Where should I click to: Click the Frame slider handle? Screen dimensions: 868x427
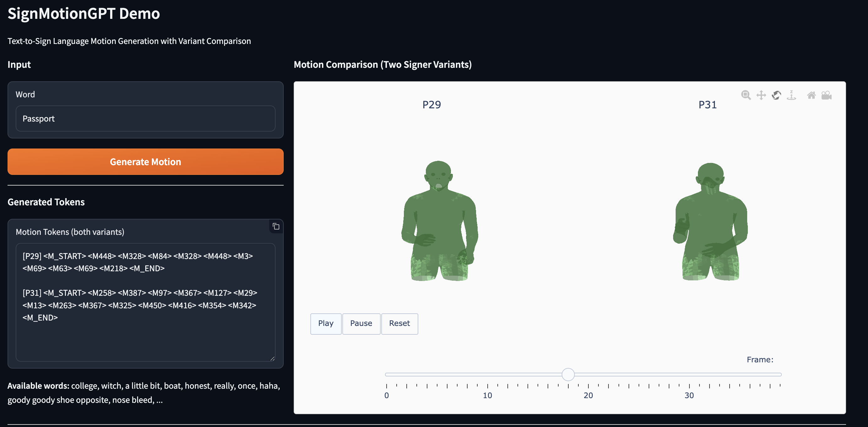pyautogui.click(x=568, y=375)
